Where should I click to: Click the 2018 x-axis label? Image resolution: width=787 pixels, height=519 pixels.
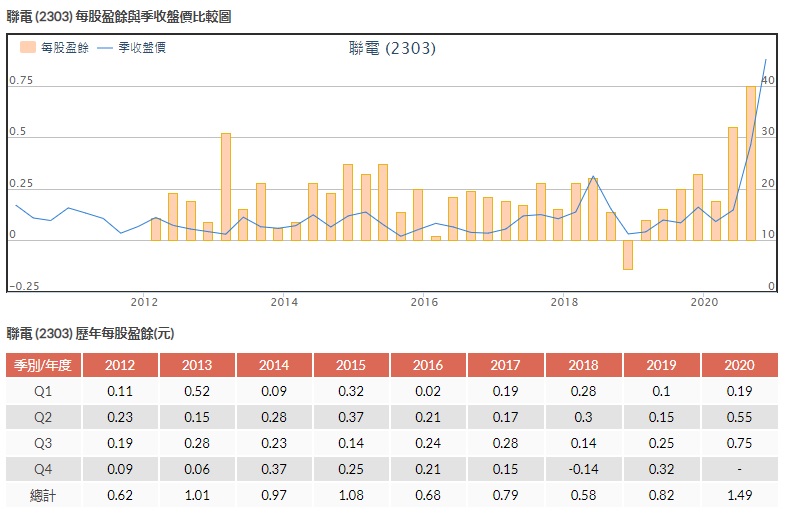click(564, 302)
